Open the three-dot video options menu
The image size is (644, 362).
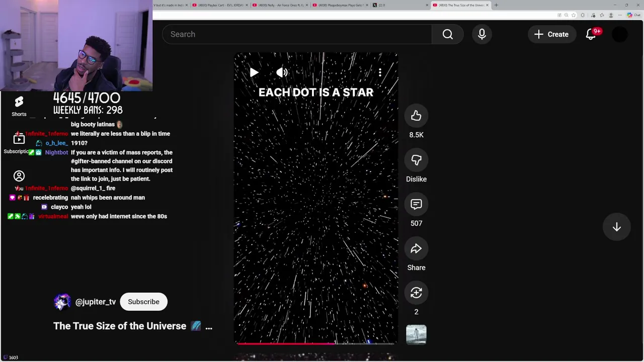pos(380,72)
